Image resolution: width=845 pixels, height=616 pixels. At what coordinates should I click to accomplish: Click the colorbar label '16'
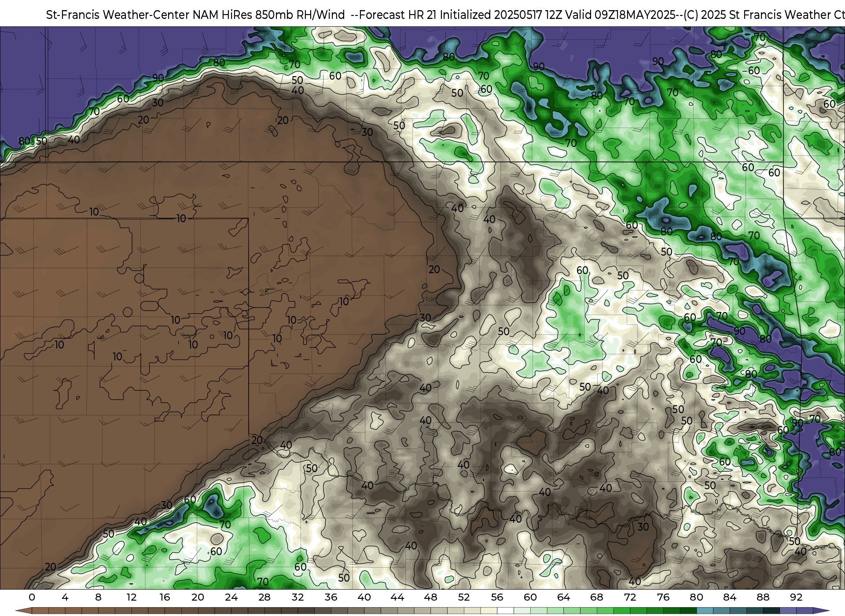pos(165,597)
